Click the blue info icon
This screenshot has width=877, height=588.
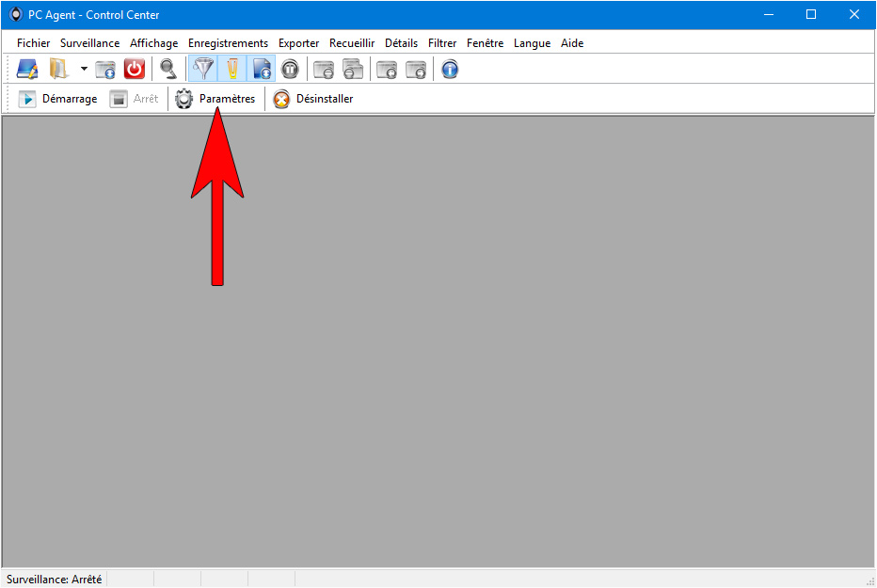click(450, 70)
